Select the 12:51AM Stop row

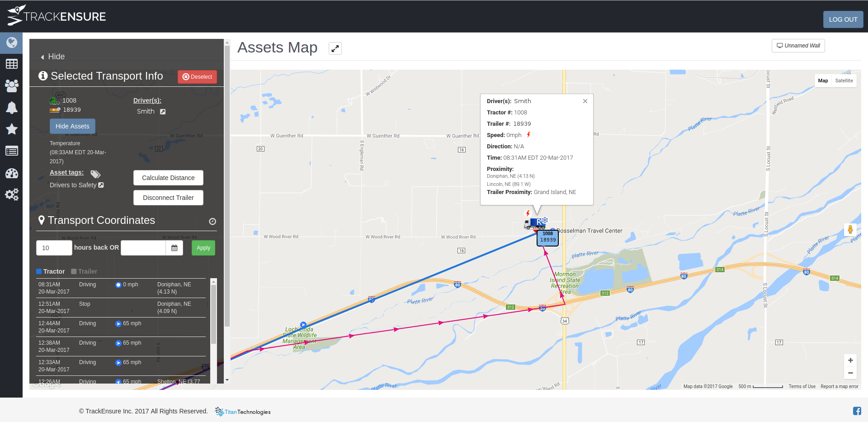tap(121, 308)
